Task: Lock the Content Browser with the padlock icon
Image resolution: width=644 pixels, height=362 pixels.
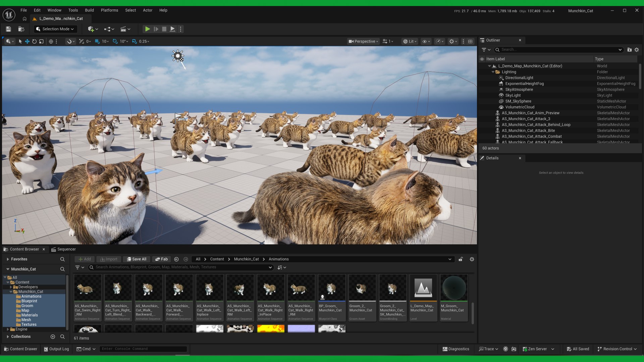Action: (x=461, y=259)
